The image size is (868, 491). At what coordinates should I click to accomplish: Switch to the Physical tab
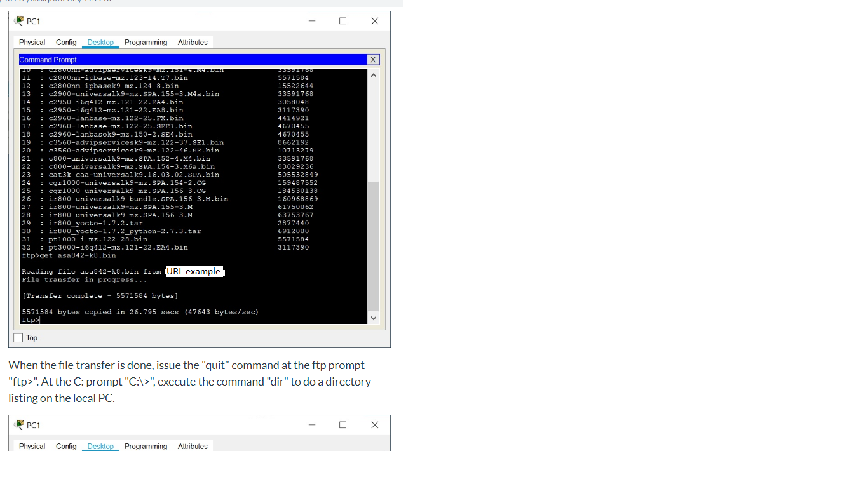[32, 42]
